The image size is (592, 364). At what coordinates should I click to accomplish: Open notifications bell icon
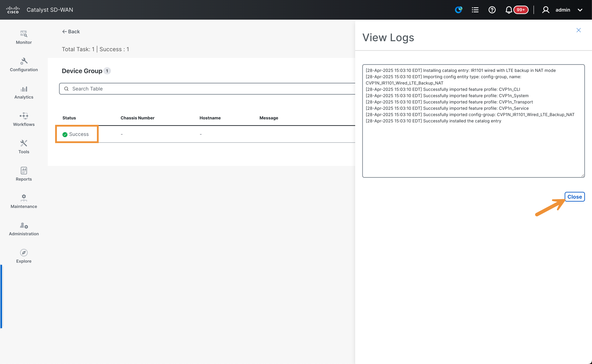point(509,10)
